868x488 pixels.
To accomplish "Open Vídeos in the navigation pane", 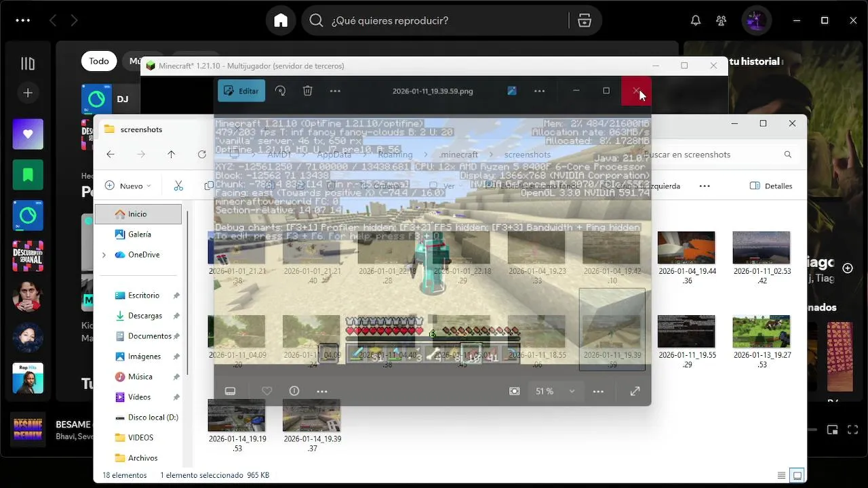I will (x=138, y=397).
